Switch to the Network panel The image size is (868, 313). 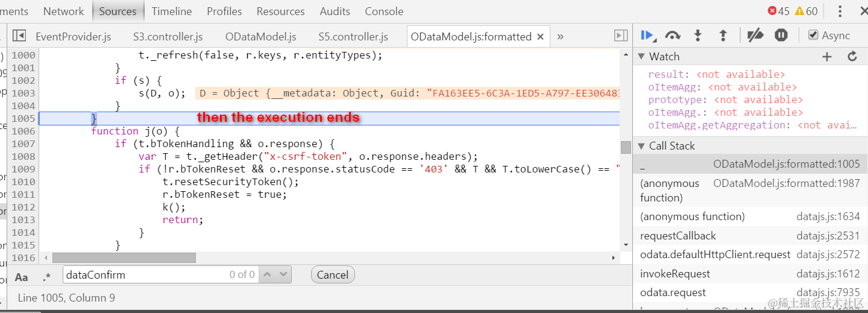point(63,11)
